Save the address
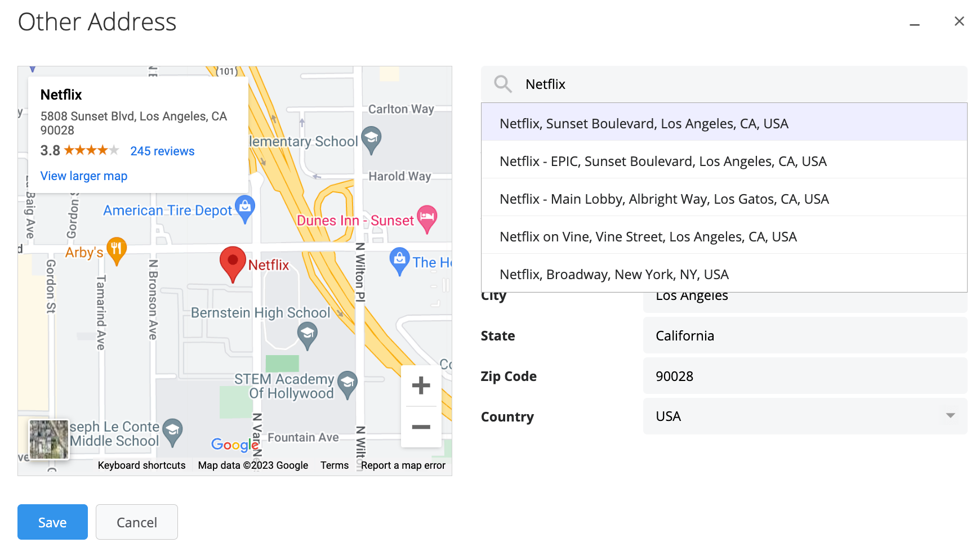This screenshot has height=556, width=980. point(52,522)
